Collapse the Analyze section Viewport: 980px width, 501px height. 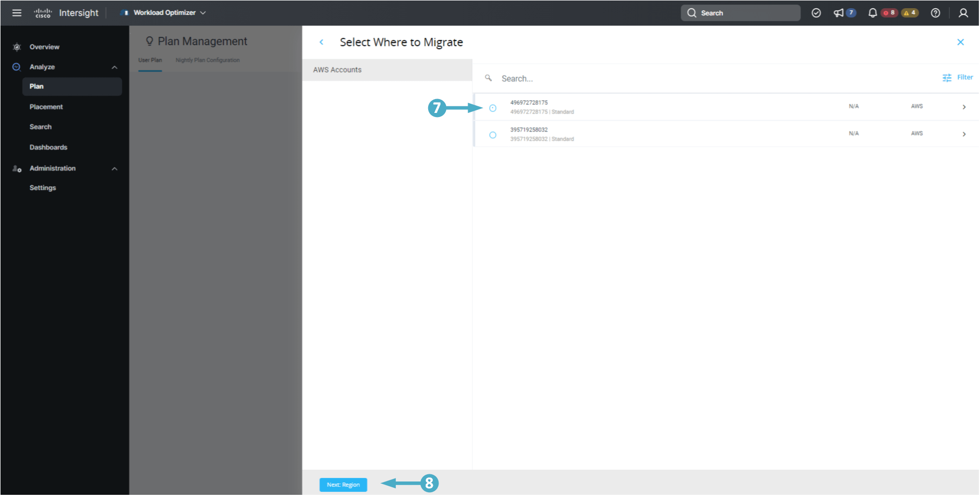(114, 67)
